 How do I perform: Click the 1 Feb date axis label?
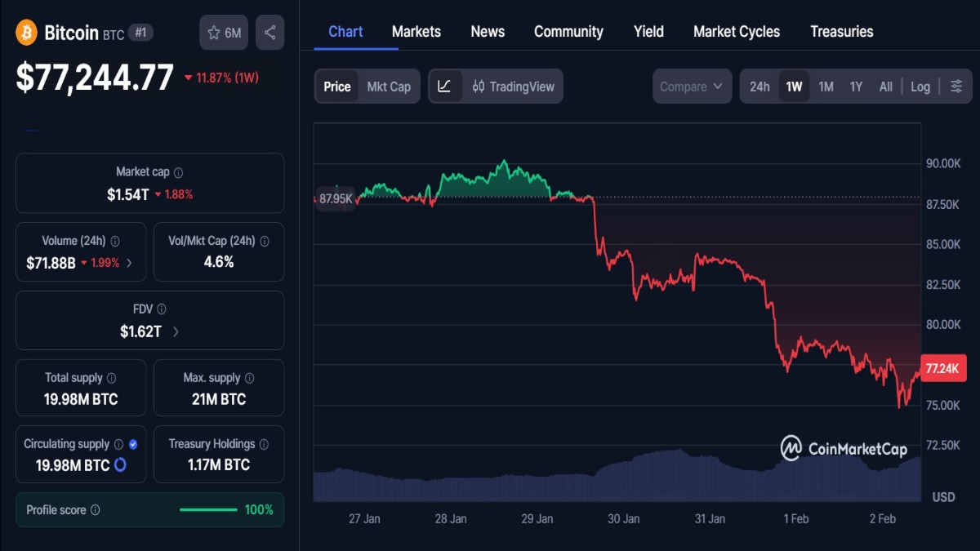click(x=795, y=519)
